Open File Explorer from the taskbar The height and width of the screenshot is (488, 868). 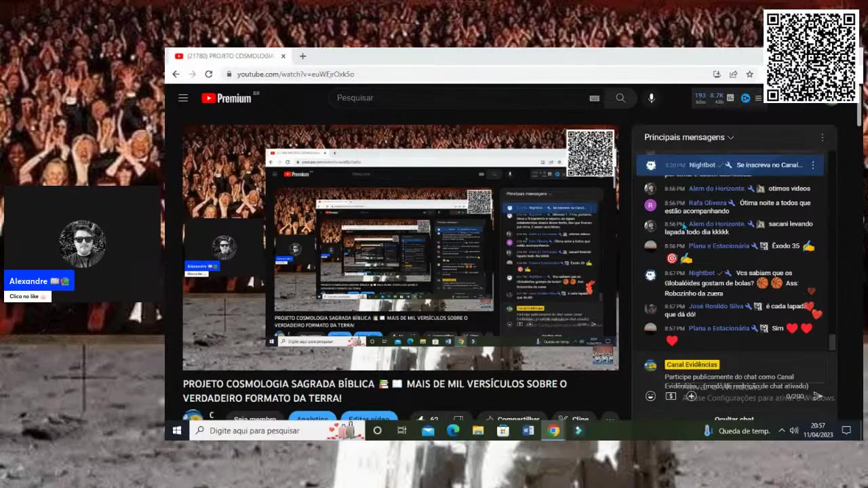coord(478,430)
